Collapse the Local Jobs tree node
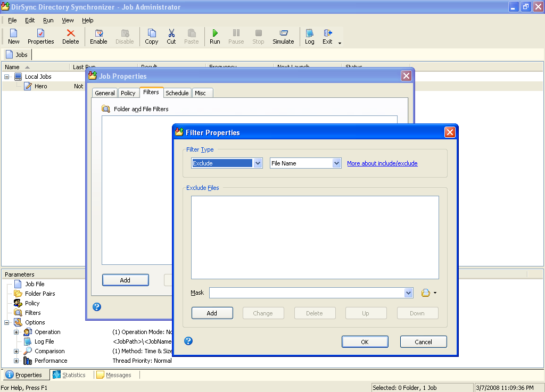 click(x=6, y=77)
